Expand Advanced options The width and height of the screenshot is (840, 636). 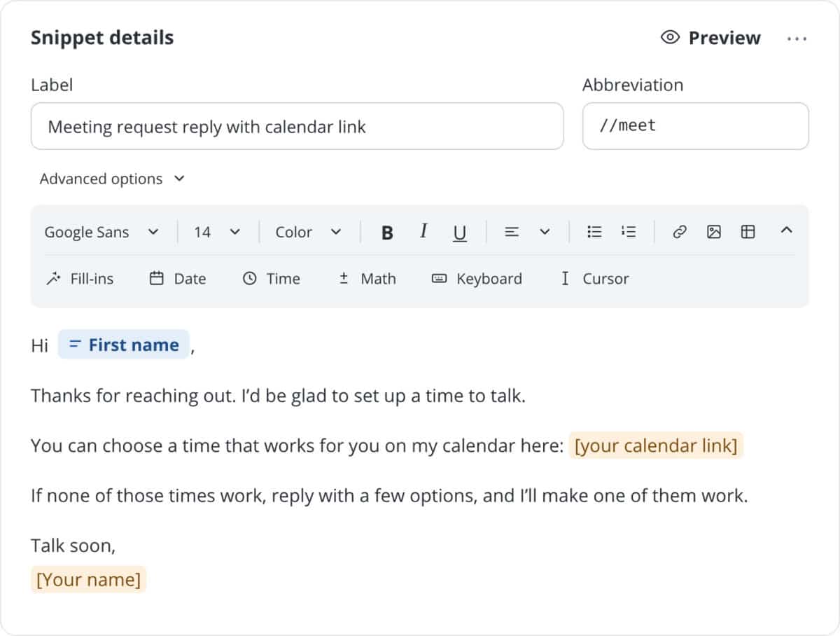click(112, 179)
